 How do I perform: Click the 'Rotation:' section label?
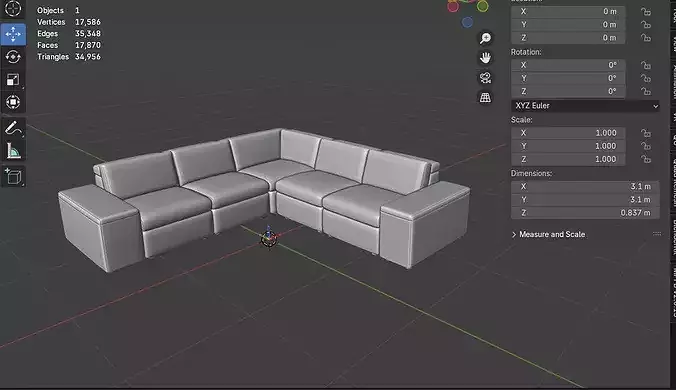pos(526,52)
